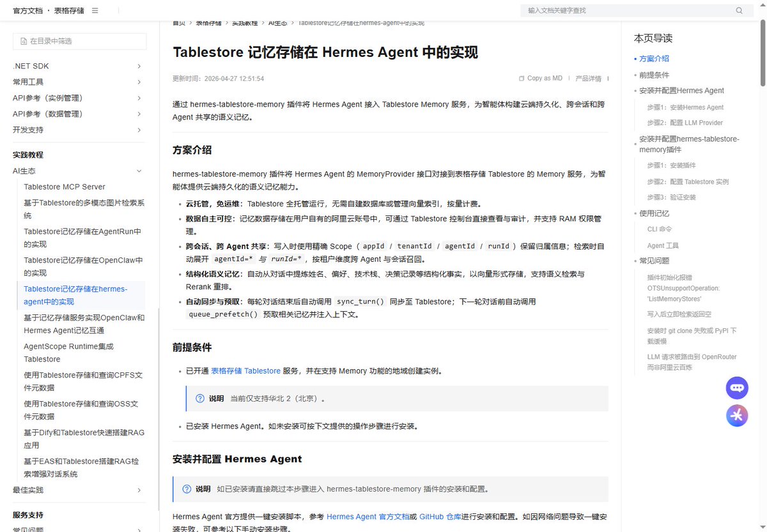Jump to 安装时 git clone 失败 entry
The image size is (767, 532).
tap(692, 336)
